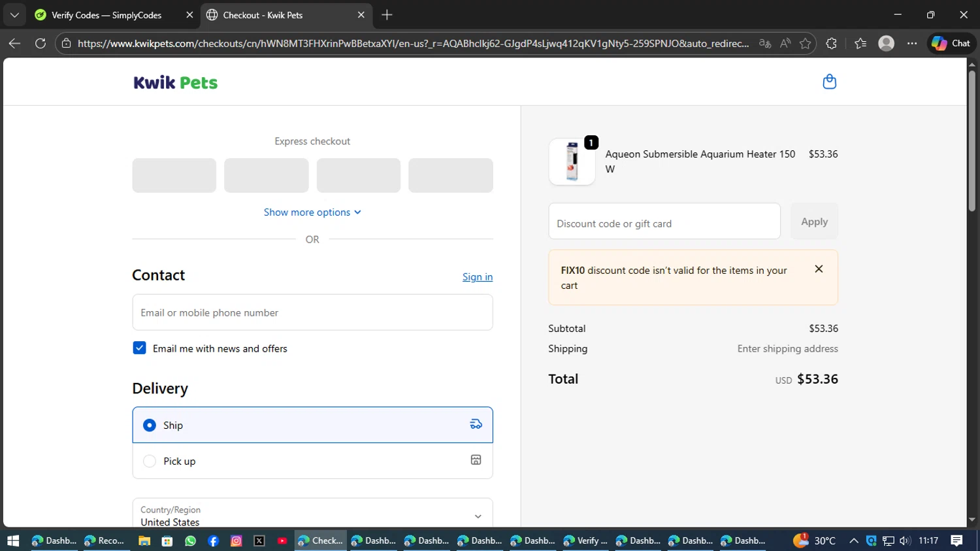The image size is (980, 551).
Task: Open the network status tray icon
Action: (x=888, y=541)
